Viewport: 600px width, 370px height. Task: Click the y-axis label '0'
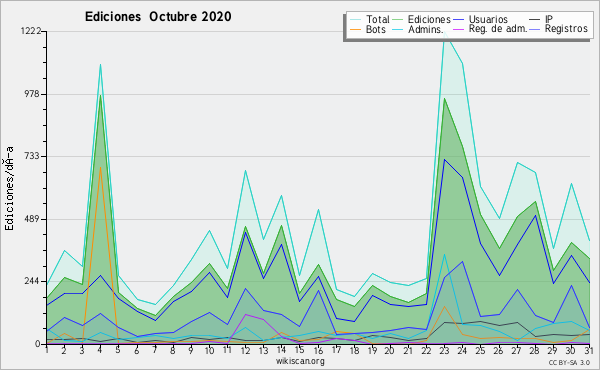pos(38,344)
